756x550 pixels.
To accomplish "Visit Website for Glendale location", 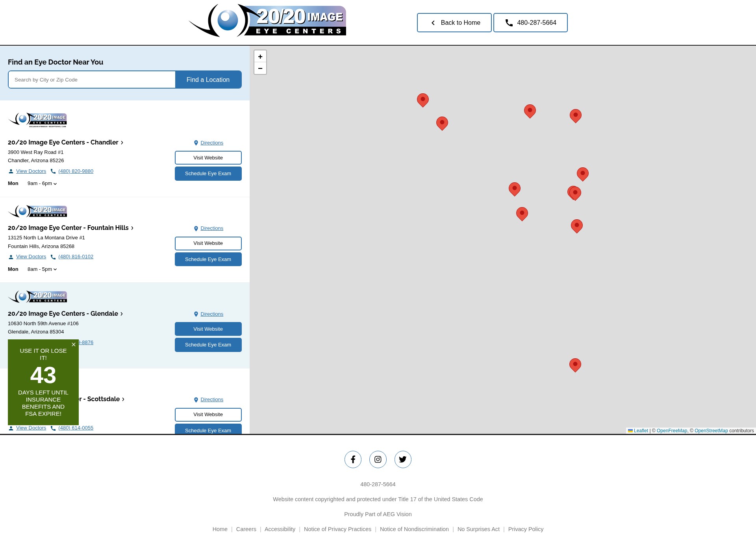I will pyautogui.click(x=208, y=329).
